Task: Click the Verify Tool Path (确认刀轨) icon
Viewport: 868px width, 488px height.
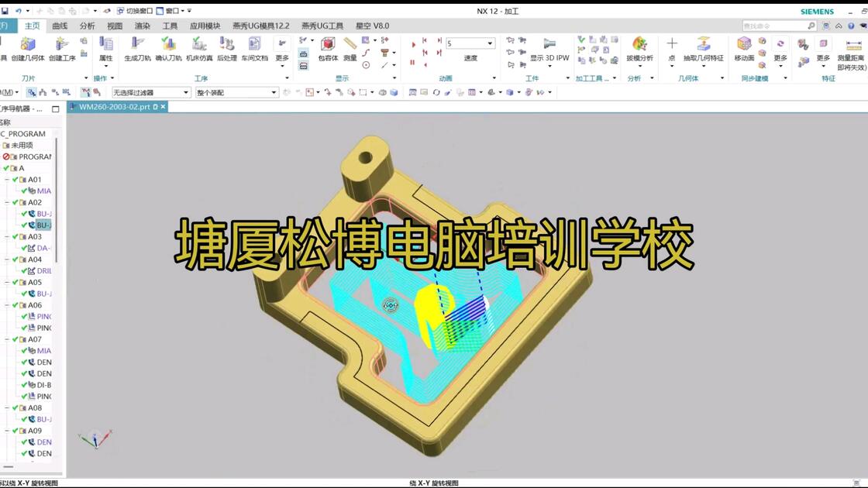Action: pyautogui.click(x=167, y=43)
